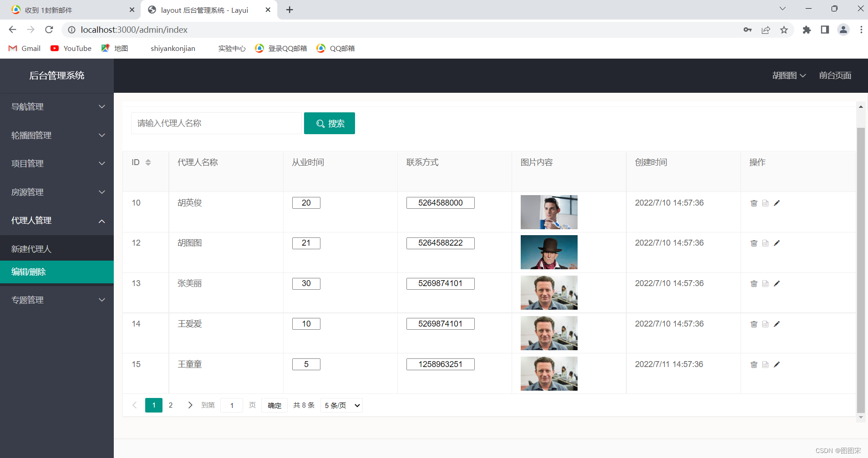Click the QQ邮箱 bookmark icon

tap(322, 48)
